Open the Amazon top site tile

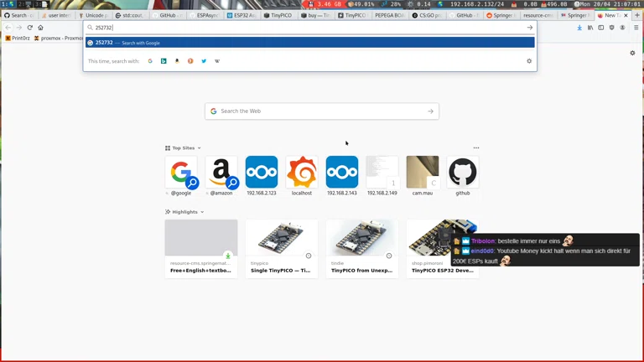click(221, 173)
